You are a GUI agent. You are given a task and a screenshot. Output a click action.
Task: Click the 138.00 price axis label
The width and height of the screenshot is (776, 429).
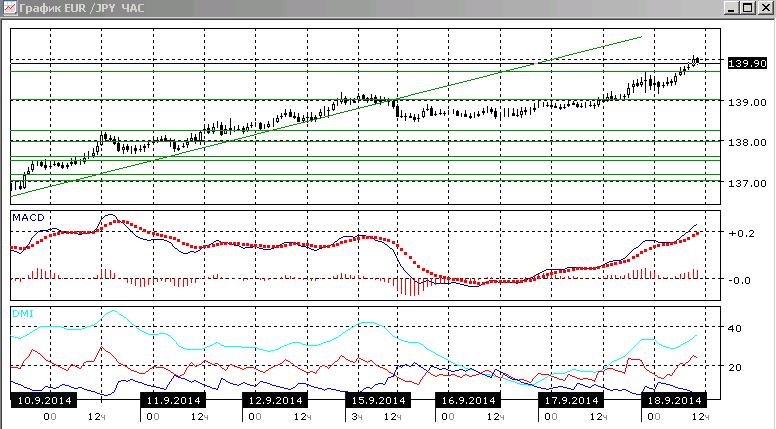747,143
